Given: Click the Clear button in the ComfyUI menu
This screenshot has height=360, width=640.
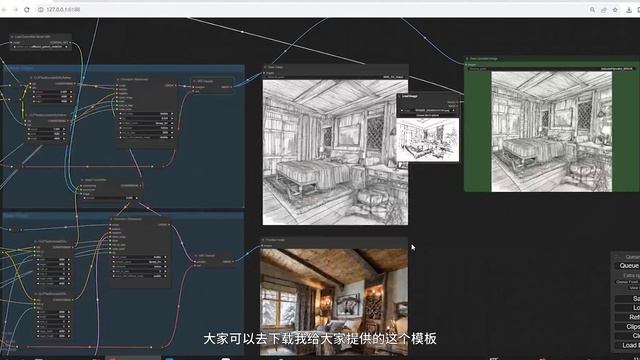Looking at the screenshot, I should pyautogui.click(x=627, y=336).
